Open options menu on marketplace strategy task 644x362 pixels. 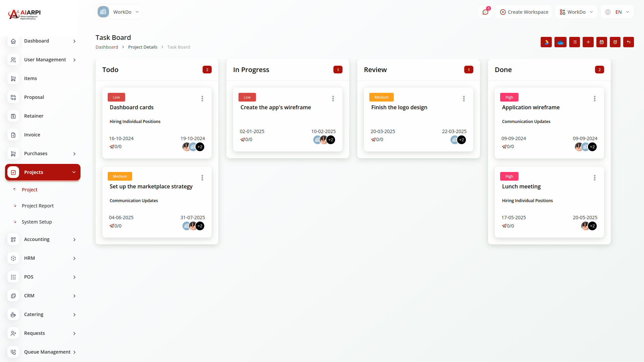coord(202,178)
